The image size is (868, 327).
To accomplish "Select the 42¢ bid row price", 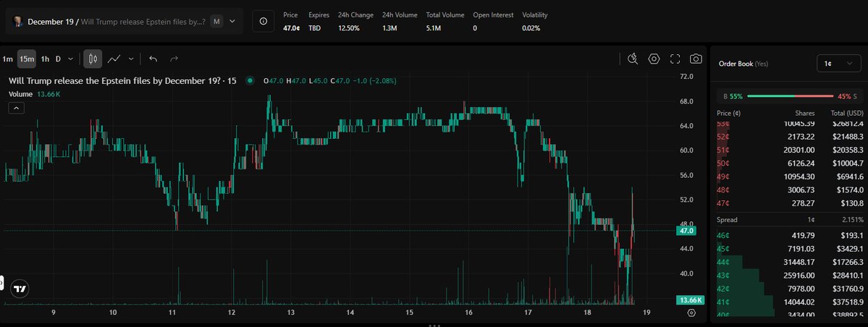I will click(723, 289).
